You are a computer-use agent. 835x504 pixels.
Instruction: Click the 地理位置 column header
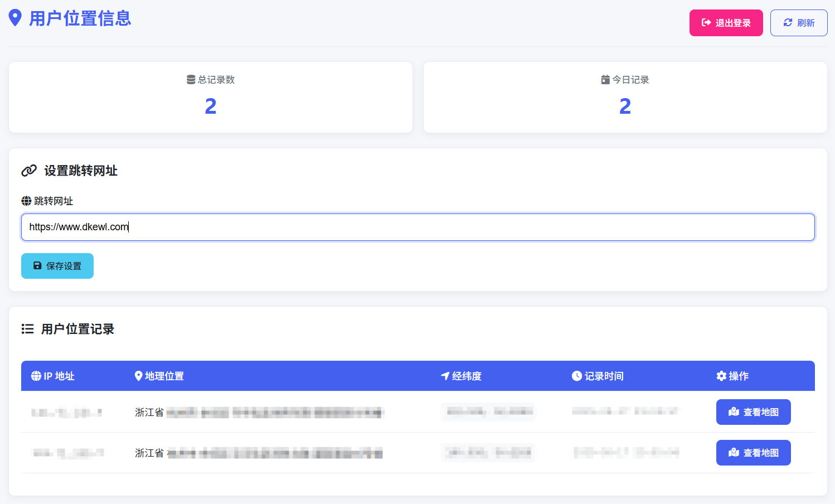click(159, 376)
